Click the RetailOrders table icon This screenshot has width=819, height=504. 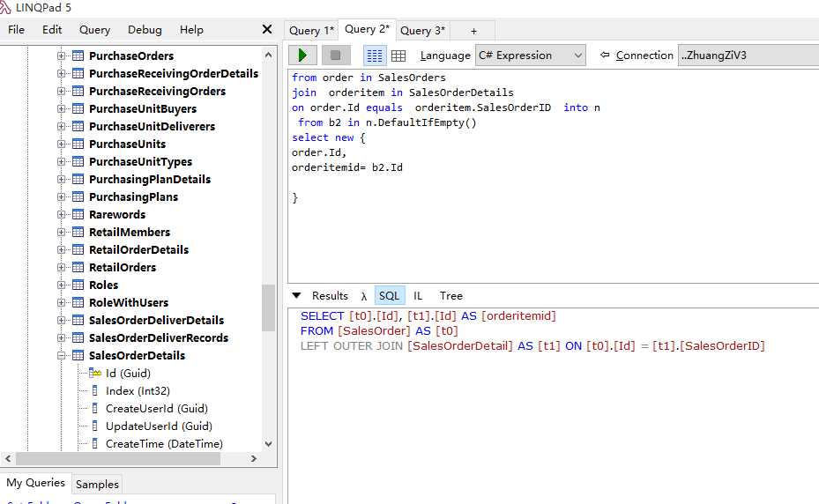(x=78, y=267)
